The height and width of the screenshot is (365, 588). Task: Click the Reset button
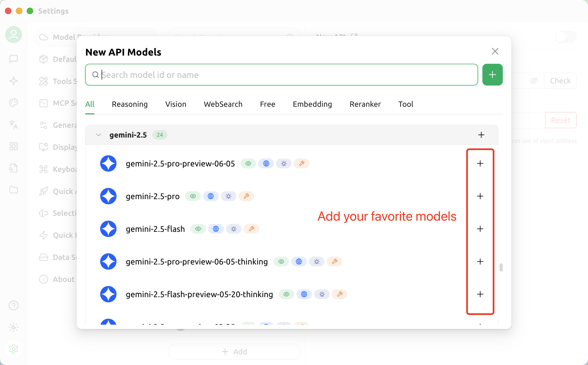[x=561, y=120]
